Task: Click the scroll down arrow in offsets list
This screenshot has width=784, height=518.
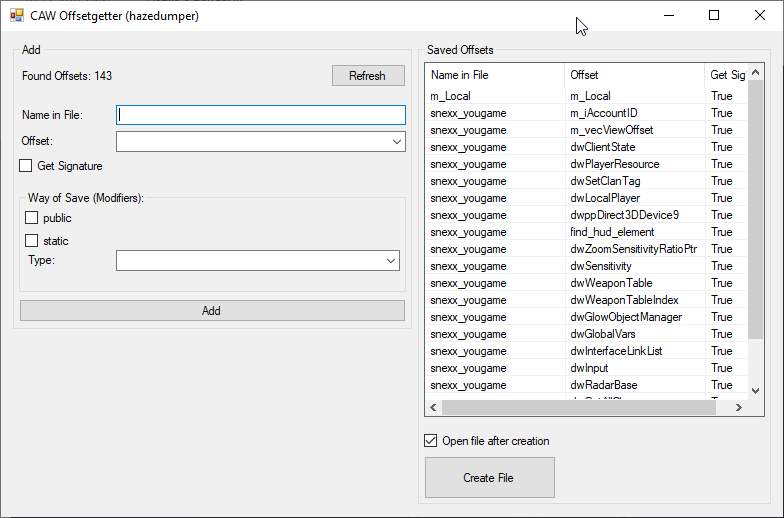Action: [756, 390]
